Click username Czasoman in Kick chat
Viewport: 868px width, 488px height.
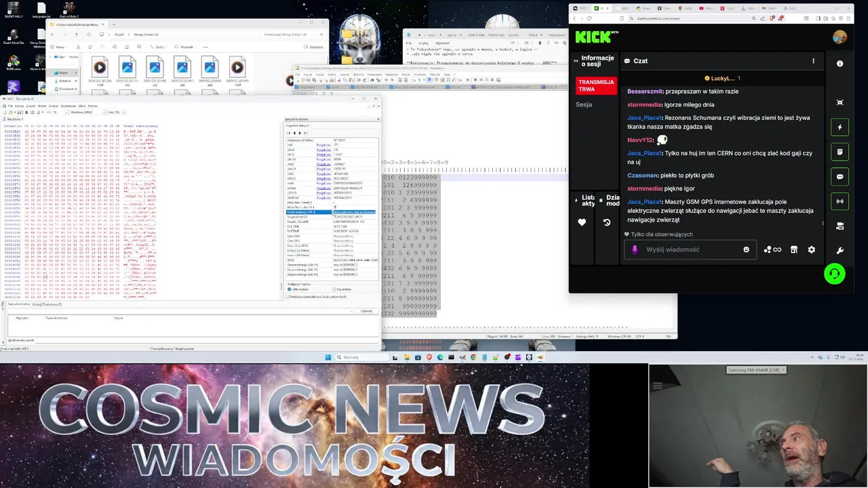642,176
